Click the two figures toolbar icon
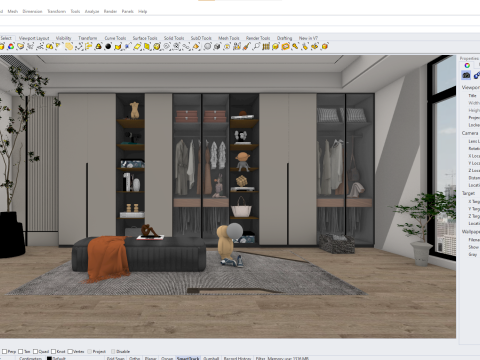480x360 pixels. pos(237,46)
